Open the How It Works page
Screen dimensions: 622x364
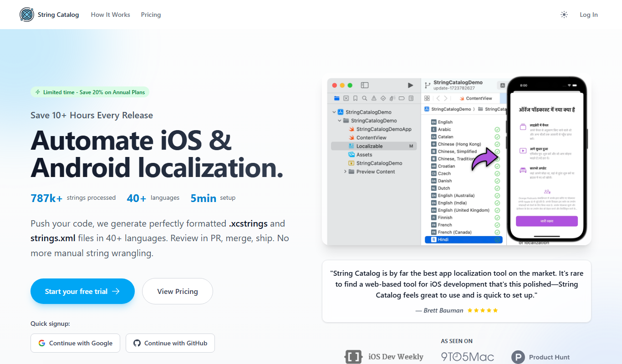110,15
